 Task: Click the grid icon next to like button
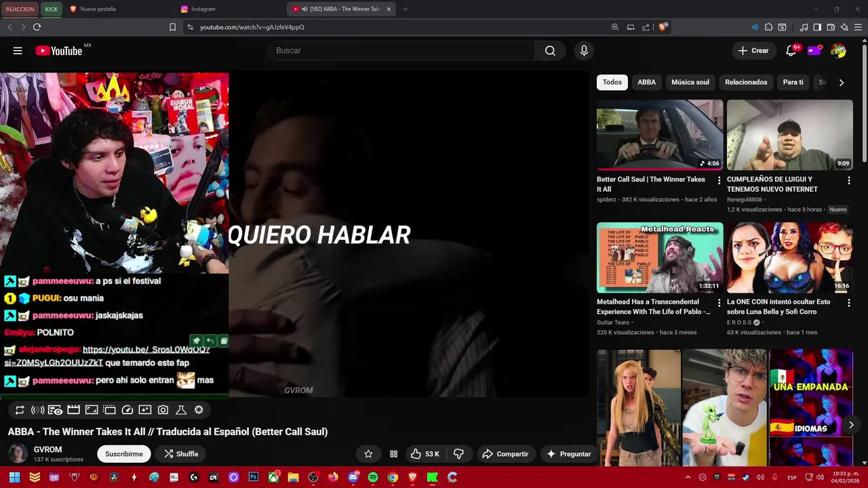393,454
